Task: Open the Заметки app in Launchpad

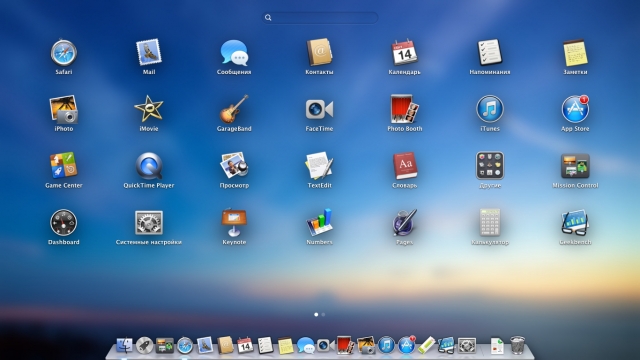Action: click(575, 53)
